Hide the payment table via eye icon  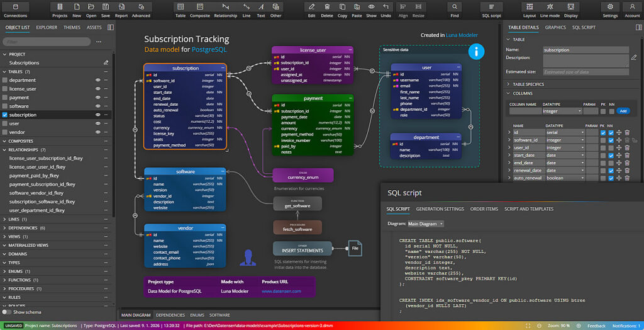click(x=97, y=98)
